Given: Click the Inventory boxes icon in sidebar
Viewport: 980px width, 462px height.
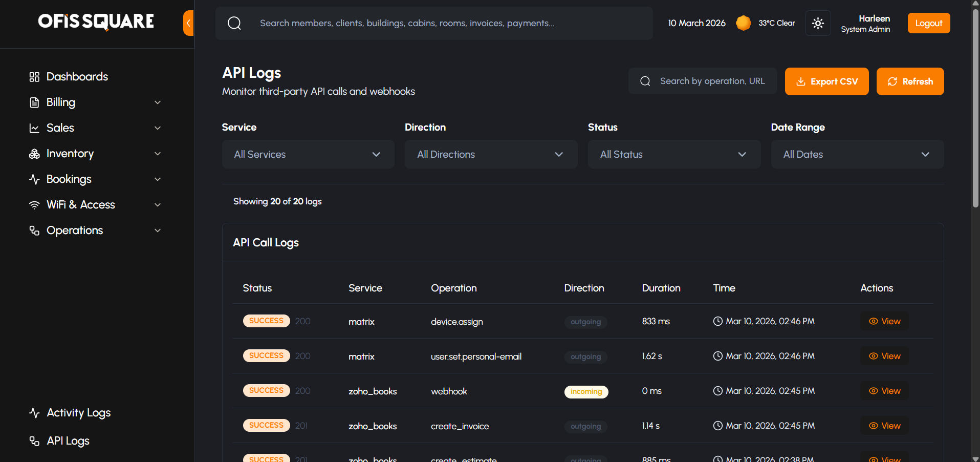Looking at the screenshot, I should pyautogui.click(x=34, y=154).
